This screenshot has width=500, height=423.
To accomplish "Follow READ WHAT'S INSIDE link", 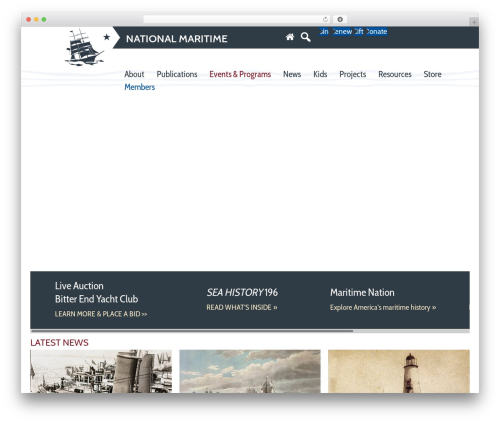I will tap(242, 307).
